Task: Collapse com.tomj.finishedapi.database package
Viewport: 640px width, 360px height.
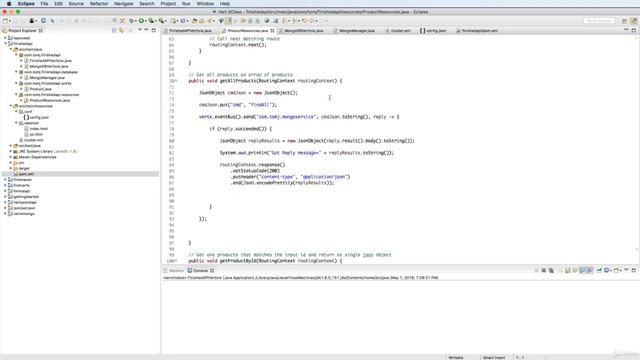Action: tap(16, 72)
